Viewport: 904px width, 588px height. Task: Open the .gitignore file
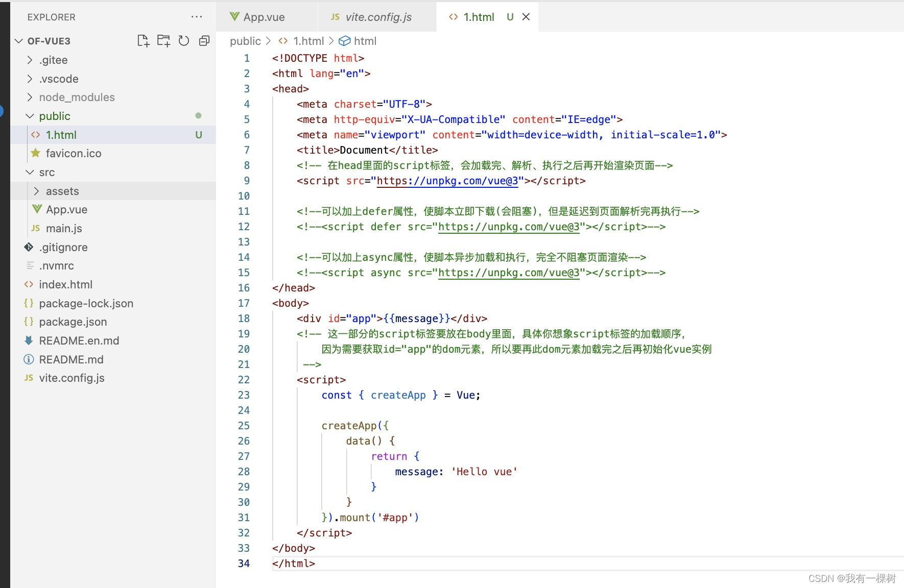coord(63,247)
